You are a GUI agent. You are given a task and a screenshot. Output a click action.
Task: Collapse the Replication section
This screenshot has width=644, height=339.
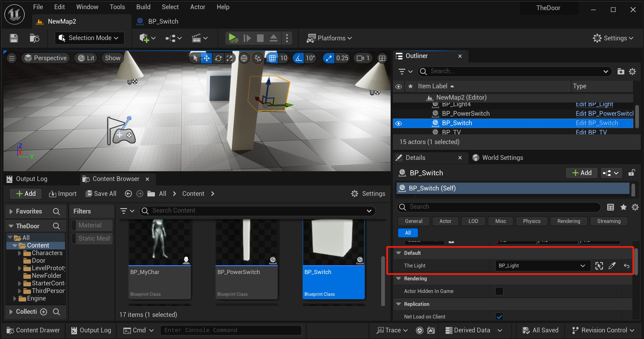[399, 304]
